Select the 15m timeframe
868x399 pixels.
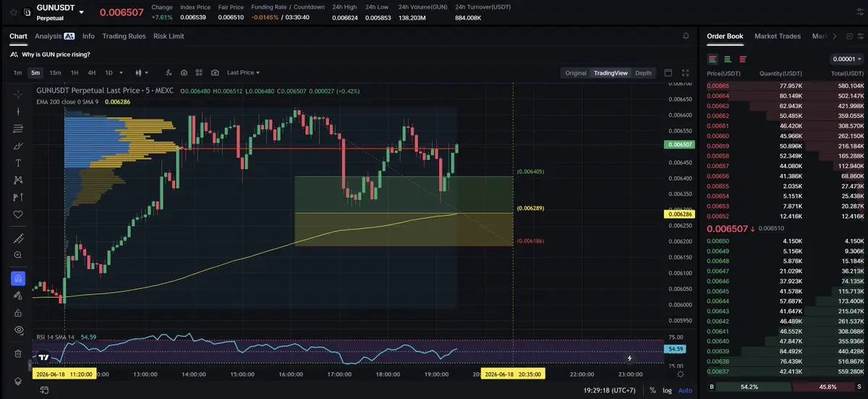pos(55,72)
